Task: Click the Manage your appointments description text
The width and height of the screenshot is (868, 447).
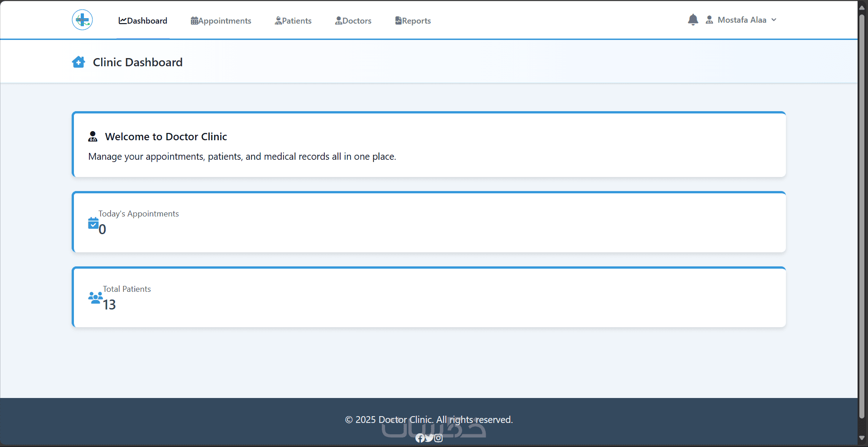Action: click(x=242, y=157)
